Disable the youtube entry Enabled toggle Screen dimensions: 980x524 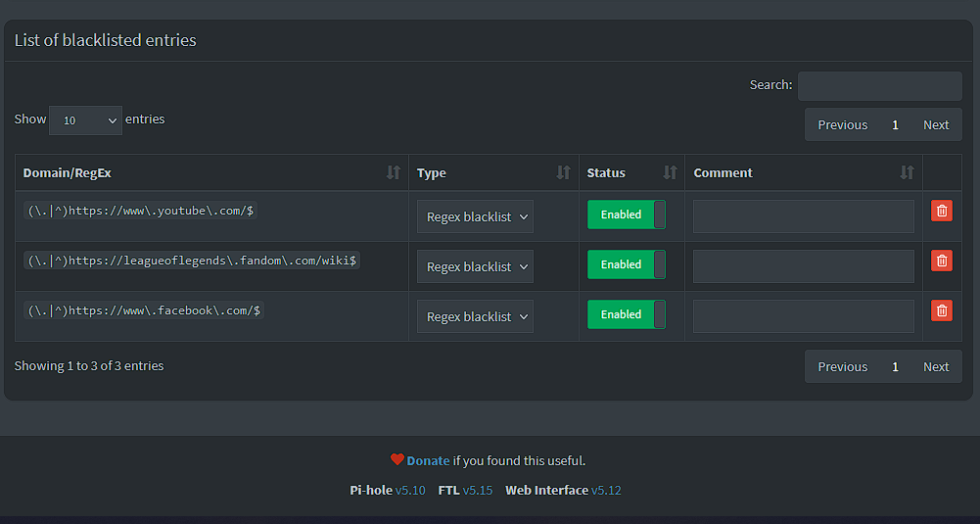pos(626,214)
